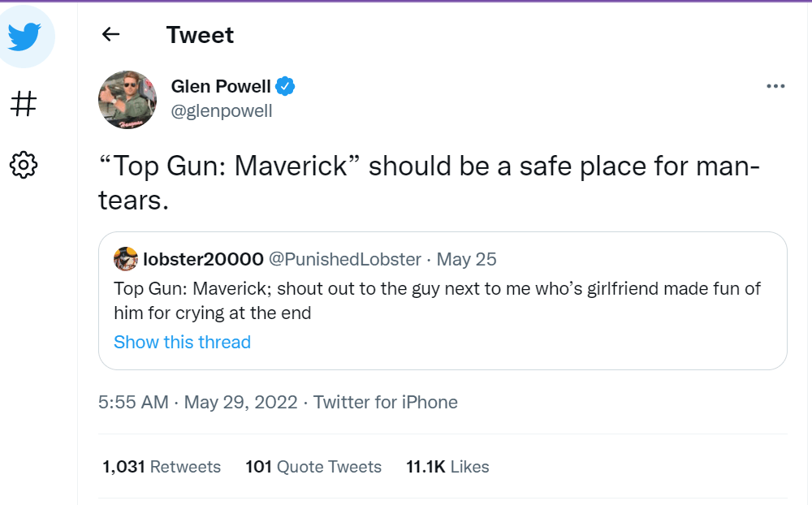This screenshot has width=812, height=505.
Task: Click the 'Twitter for iPhone' source link
Action: point(386,402)
